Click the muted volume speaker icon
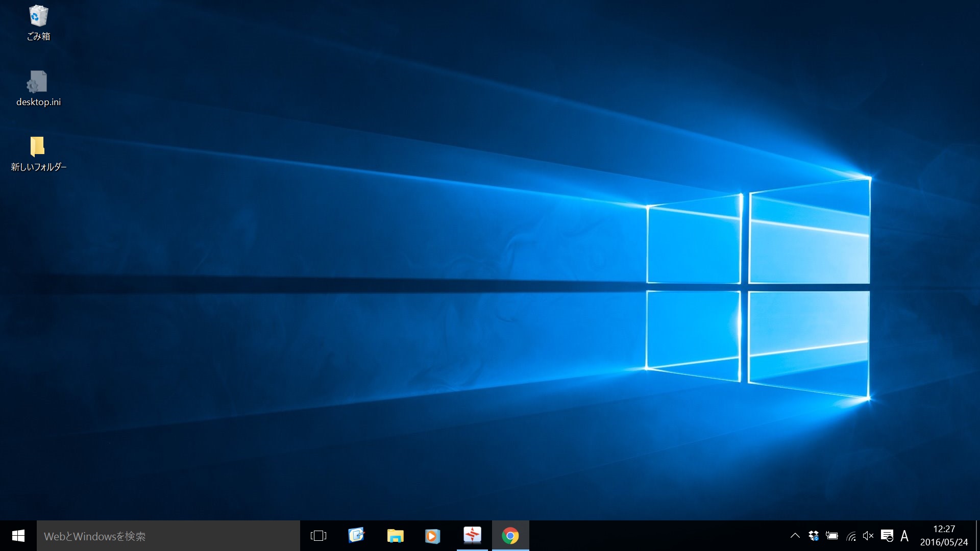Image resolution: width=980 pixels, height=551 pixels. [x=868, y=536]
